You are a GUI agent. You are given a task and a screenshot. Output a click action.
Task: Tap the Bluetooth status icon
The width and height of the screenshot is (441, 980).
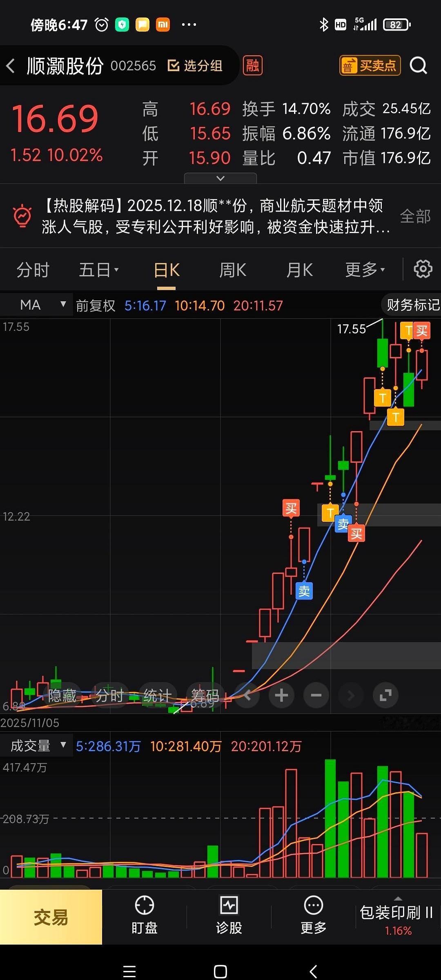(324, 25)
